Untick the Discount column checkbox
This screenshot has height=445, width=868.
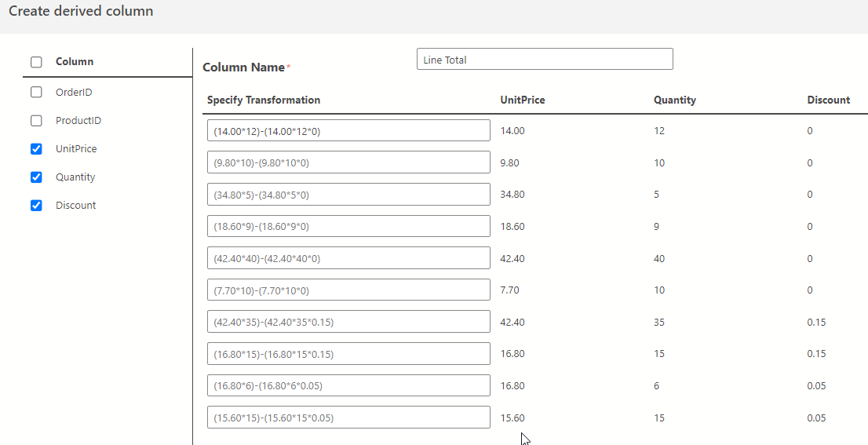click(36, 206)
